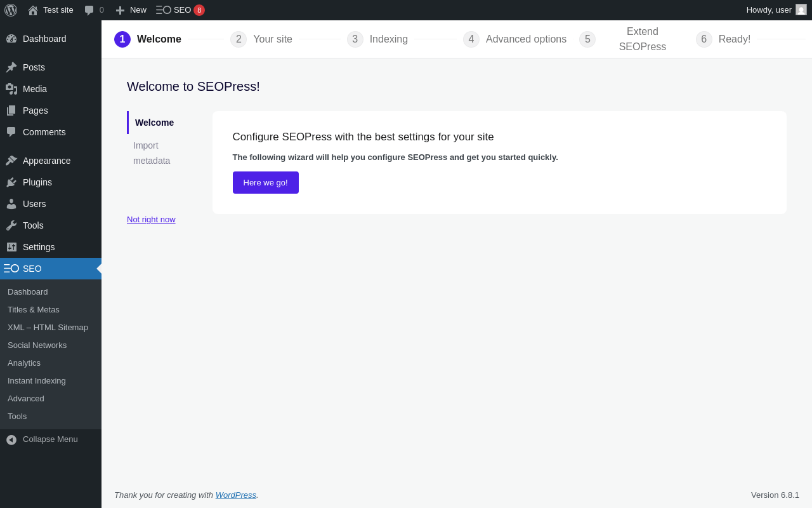Viewport: 812px width, 508px height.
Task: Select wizard step 4 number circle
Action: pyautogui.click(x=471, y=39)
